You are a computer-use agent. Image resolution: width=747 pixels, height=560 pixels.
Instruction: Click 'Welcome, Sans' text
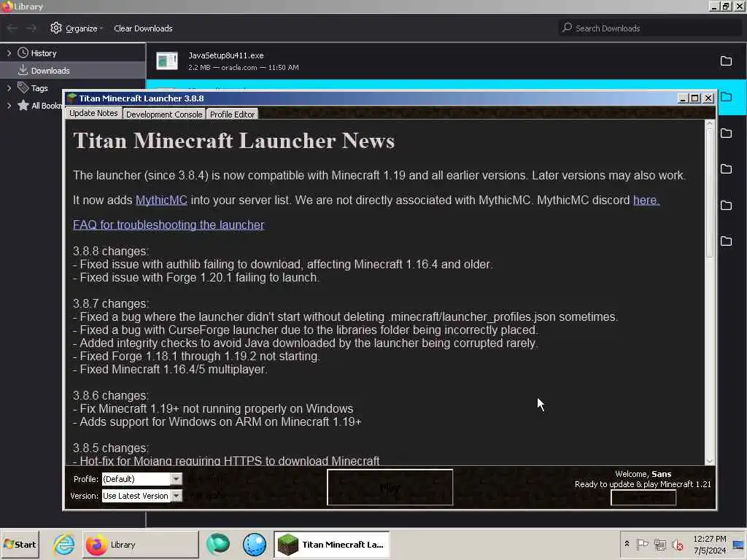(643, 474)
